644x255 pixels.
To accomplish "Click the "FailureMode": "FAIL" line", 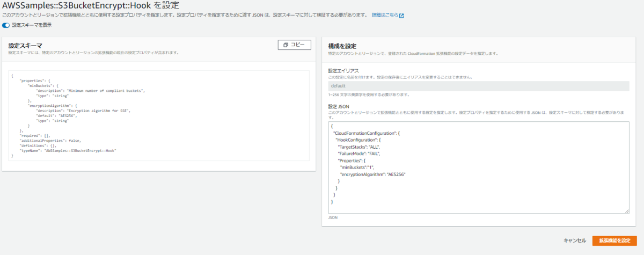I will coord(360,153).
